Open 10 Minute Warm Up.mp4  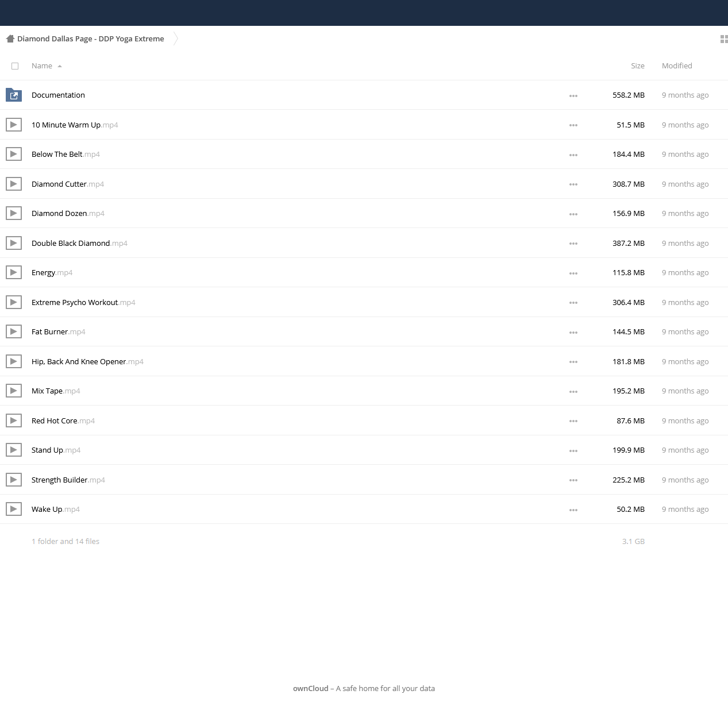click(75, 125)
